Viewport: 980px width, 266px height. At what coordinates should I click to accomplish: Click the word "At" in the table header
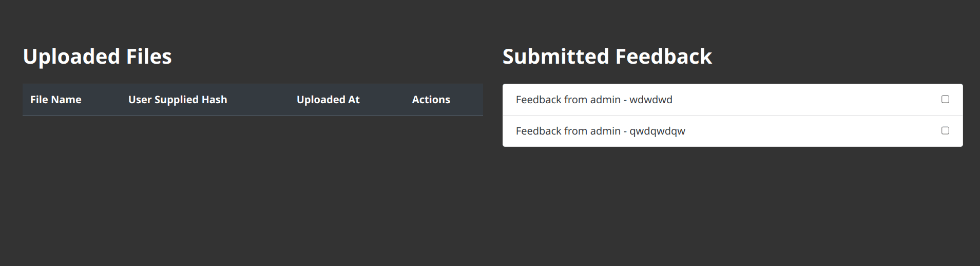[354, 100]
